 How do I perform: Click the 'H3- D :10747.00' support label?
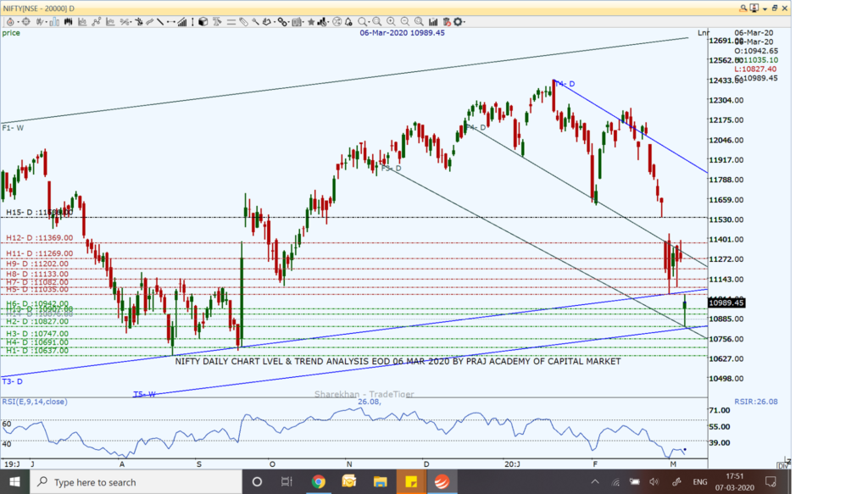(x=37, y=334)
